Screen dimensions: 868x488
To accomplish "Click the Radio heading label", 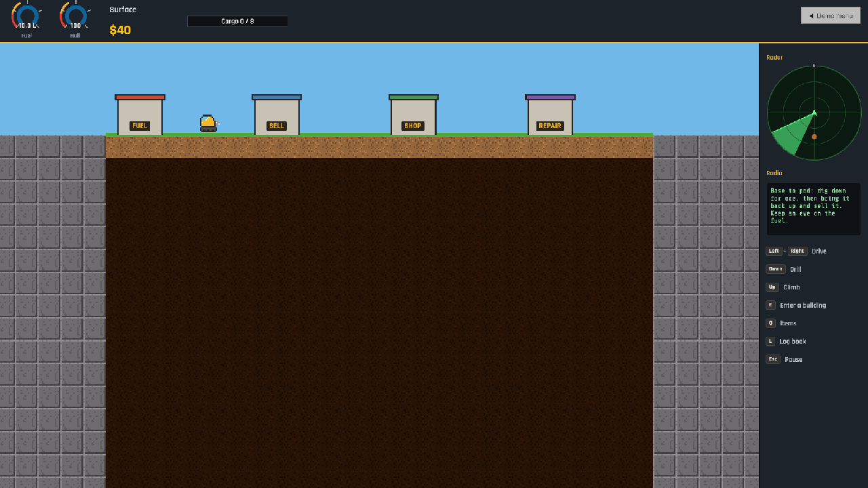I will tap(774, 173).
